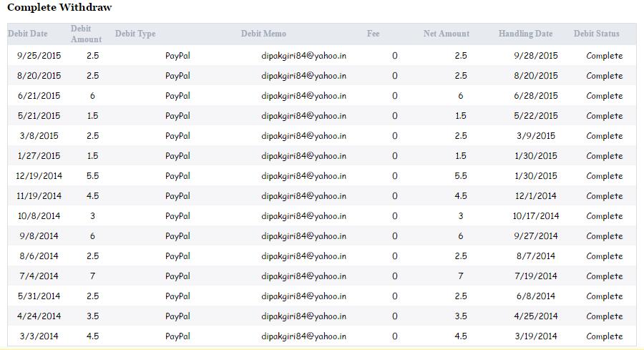Click the Debit Memo column header

263,34
